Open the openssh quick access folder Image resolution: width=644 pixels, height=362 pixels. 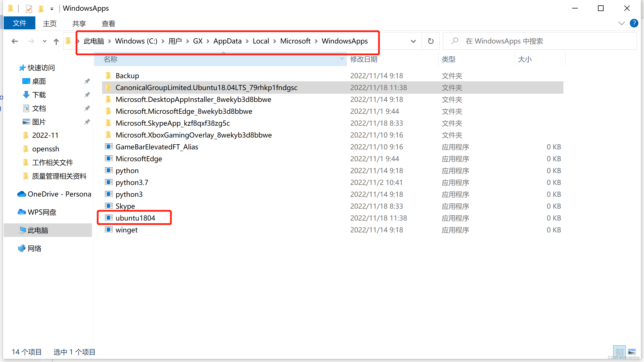point(46,149)
